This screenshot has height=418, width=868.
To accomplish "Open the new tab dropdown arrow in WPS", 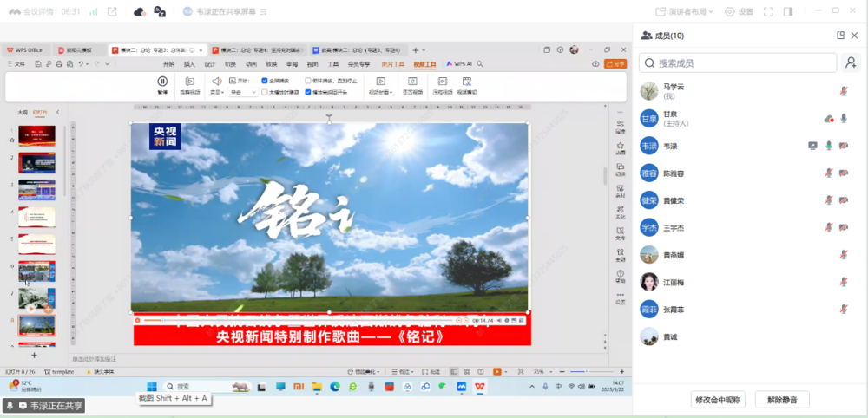I will coord(424,50).
